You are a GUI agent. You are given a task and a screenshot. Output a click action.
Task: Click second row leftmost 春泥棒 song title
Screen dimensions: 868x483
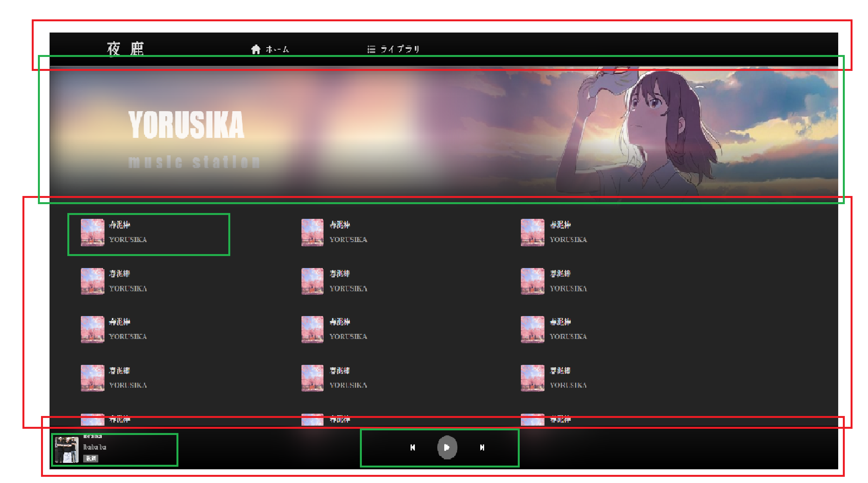[x=120, y=274]
